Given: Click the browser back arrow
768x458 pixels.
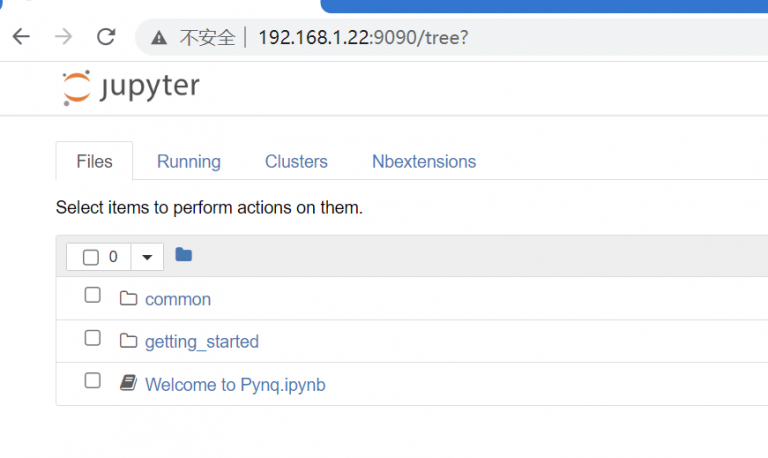Looking at the screenshot, I should pyautogui.click(x=21, y=37).
